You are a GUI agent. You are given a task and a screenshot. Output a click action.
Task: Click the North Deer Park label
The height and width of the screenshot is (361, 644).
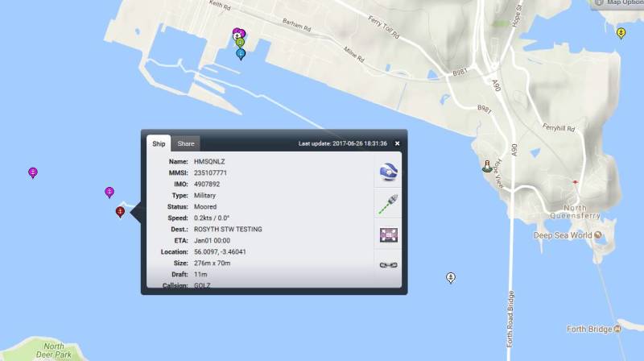pyautogui.click(x=54, y=351)
